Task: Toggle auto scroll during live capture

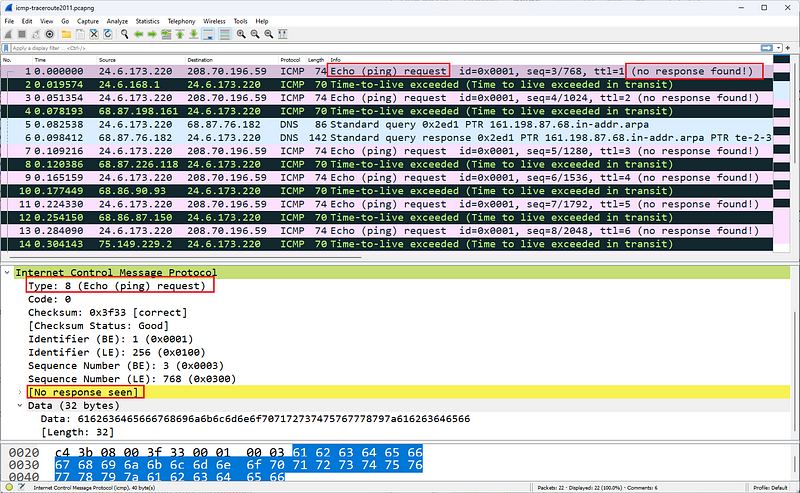Action: pyautogui.click(x=208, y=34)
